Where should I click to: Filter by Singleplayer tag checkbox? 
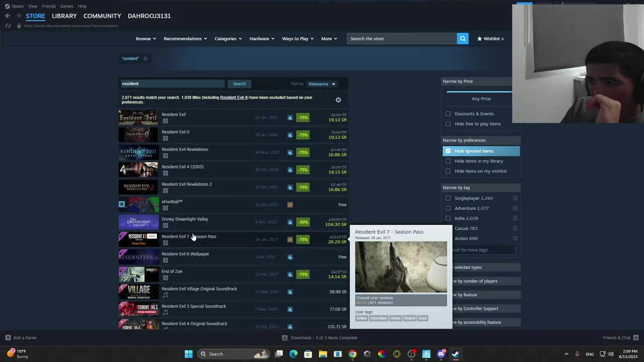click(448, 198)
